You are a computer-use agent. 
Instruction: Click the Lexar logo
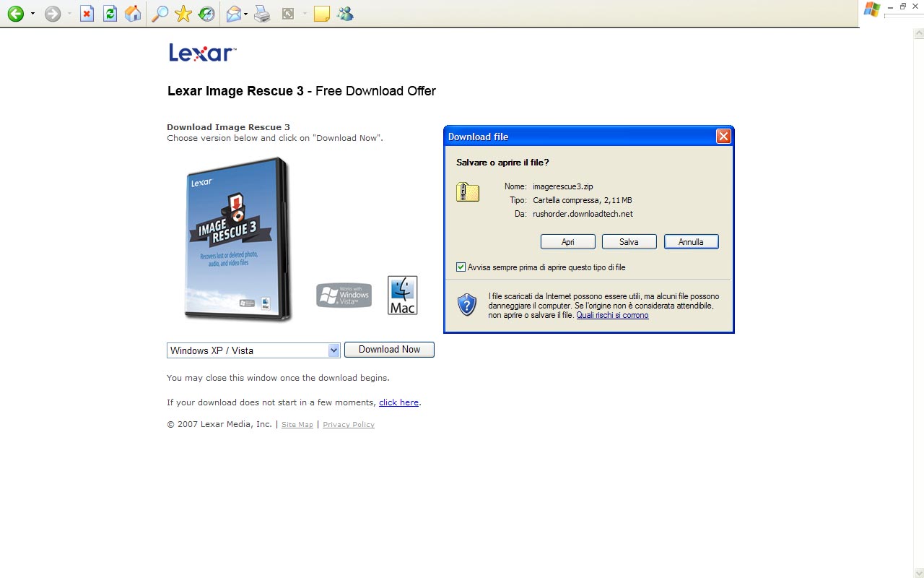[x=202, y=53]
